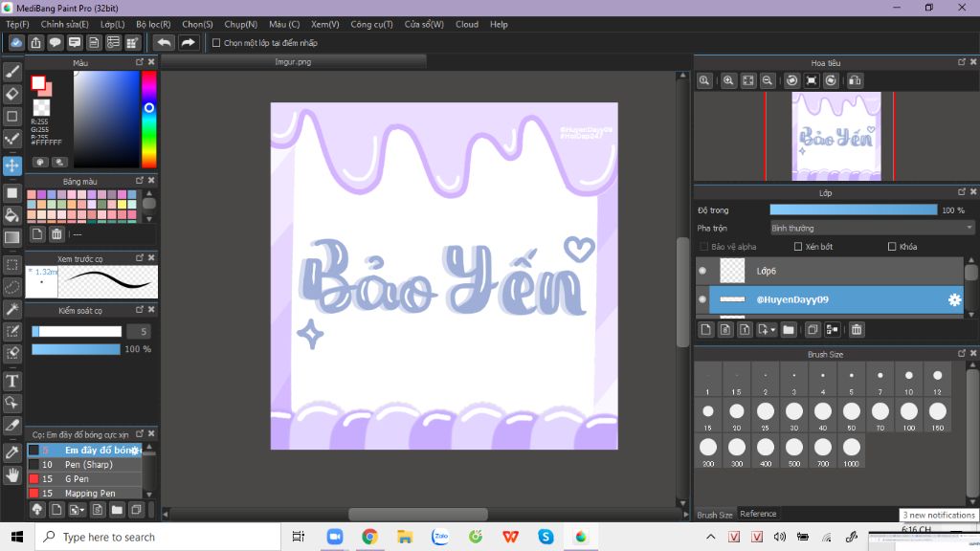Select the Text tool
This screenshot has height=551, width=980.
(x=11, y=381)
